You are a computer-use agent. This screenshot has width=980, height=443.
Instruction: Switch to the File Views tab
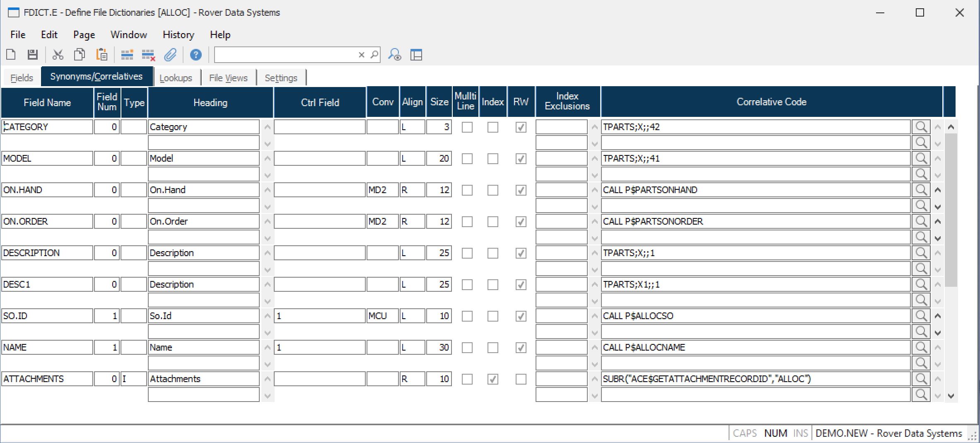(x=228, y=78)
